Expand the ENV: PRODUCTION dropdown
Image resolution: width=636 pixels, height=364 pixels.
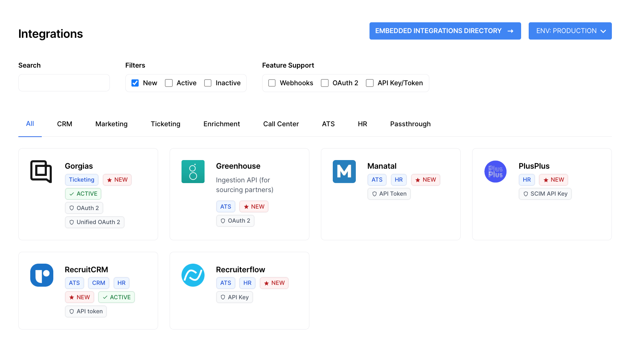coord(570,31)
